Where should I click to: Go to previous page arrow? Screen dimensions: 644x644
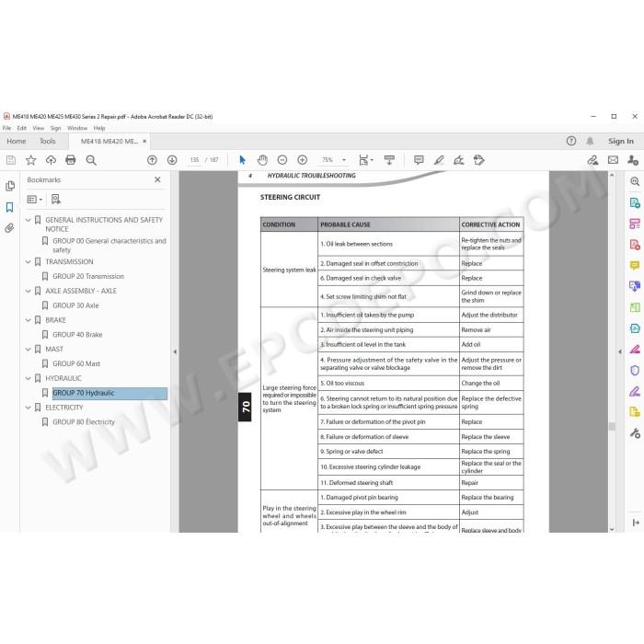[152, 160]
